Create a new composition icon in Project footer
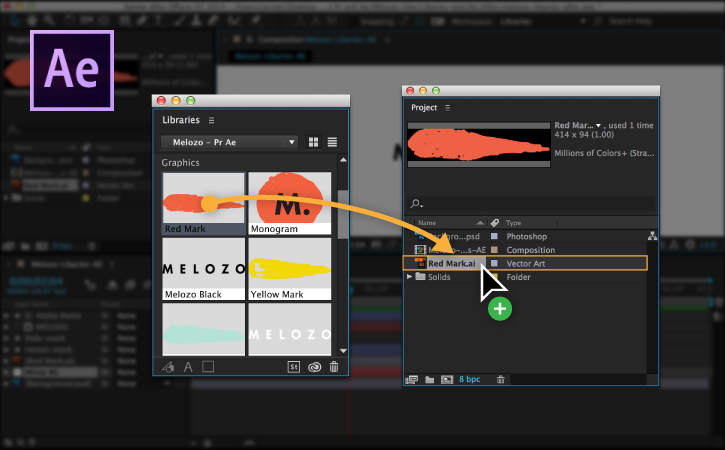The width and height of the screenshot is (725, 450). click(x=447, y=380)
